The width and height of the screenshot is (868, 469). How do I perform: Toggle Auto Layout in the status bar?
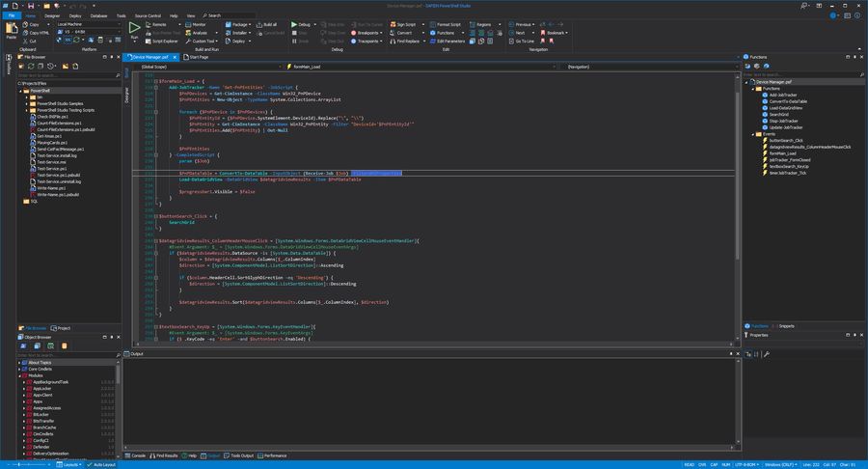point(99,464)
